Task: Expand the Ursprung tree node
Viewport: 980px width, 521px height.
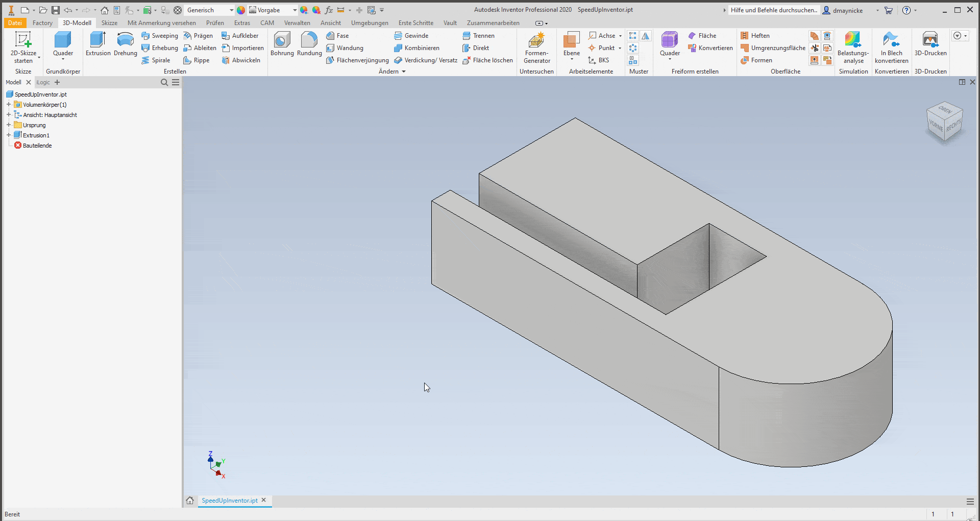Action: [8, 125]
